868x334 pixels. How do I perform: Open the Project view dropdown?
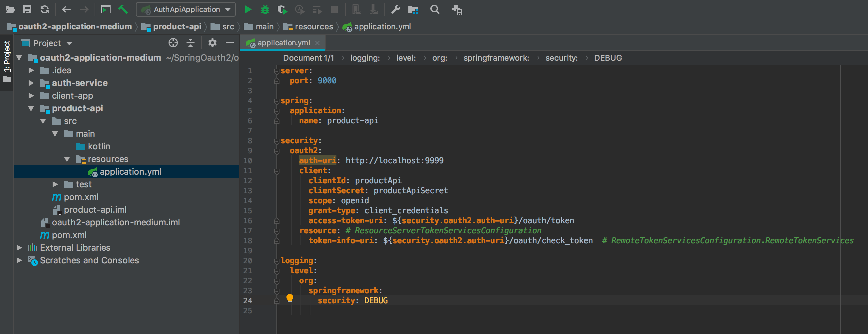click(x=47, y=43)
